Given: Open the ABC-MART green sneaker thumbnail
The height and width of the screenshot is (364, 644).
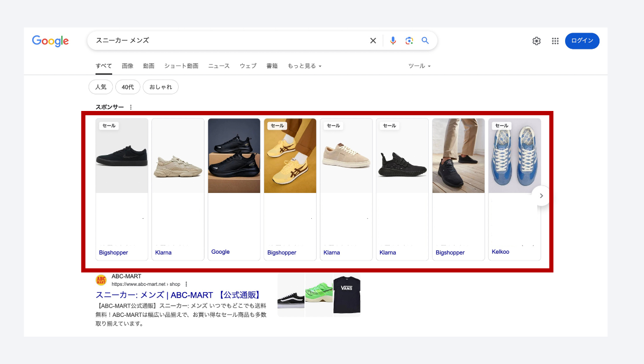Looking at the screenshot, I should click(x=319, y=295).
